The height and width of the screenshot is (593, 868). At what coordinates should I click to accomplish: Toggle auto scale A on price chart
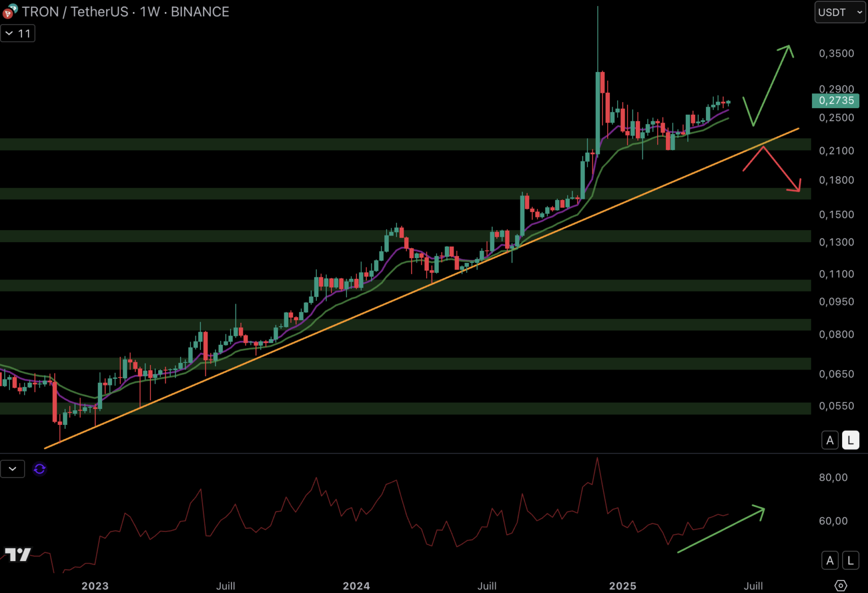(x=830, y=440)
